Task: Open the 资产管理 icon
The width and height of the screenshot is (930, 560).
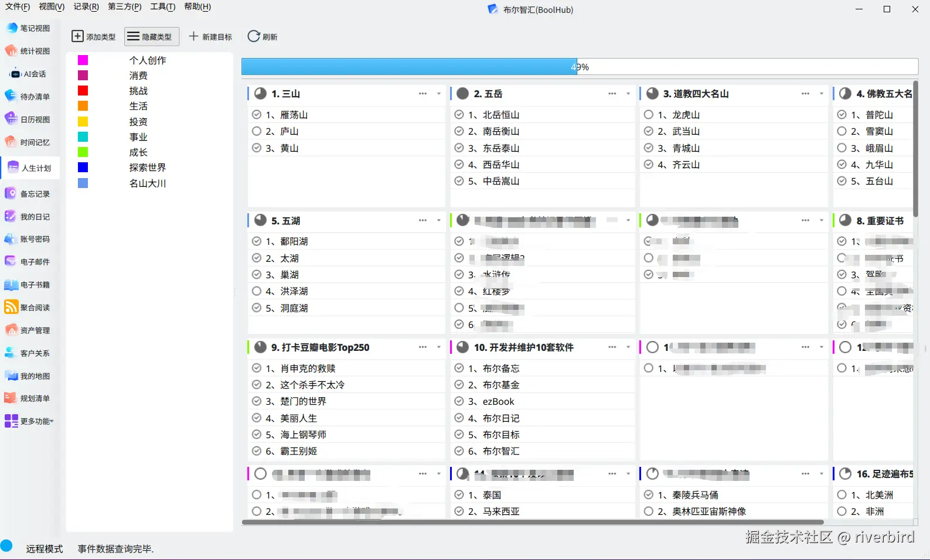Action: click(12, 330)
